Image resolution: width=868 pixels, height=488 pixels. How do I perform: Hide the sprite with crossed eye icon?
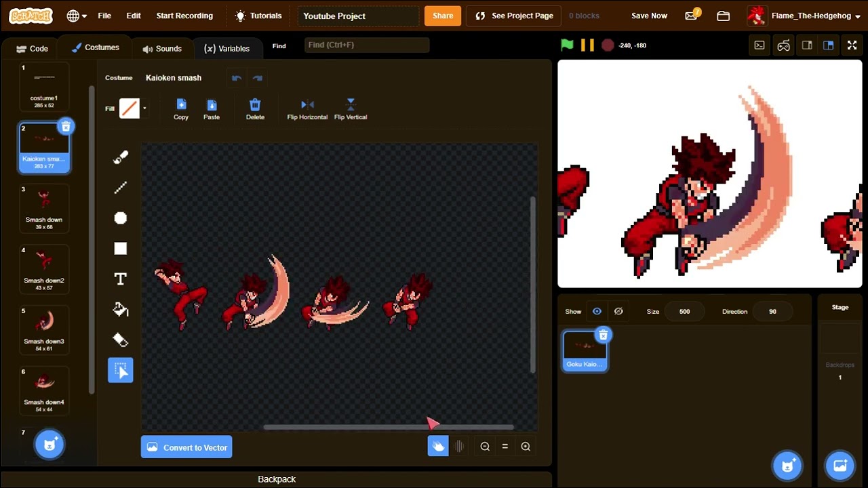tap(618, 311)
